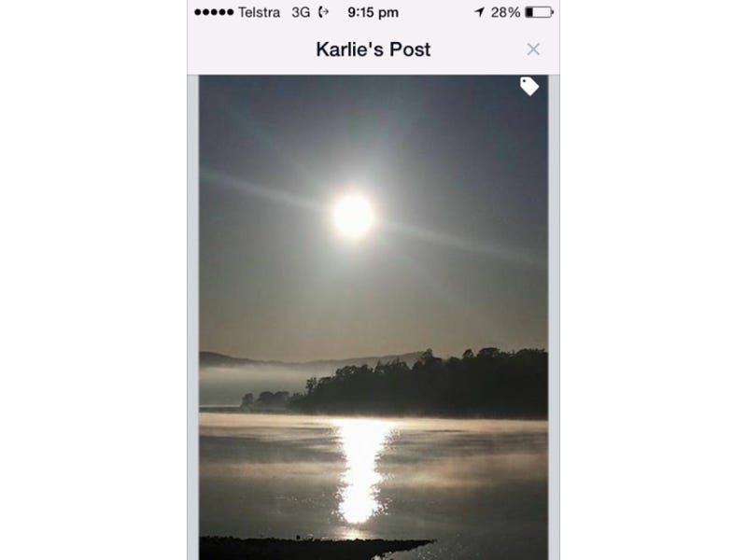Tap the location services arrow icon
747x560 pixels.
[479, 12]
